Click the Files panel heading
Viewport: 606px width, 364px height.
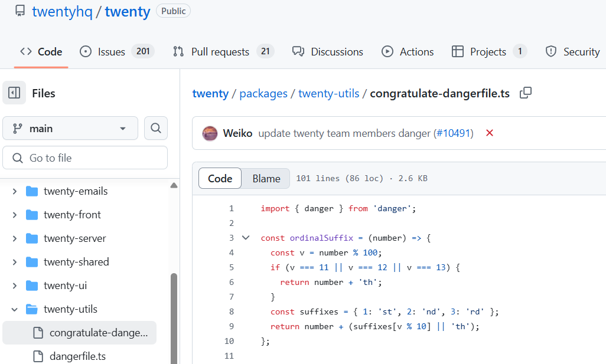pyautogui.click(x=44, y=93)
